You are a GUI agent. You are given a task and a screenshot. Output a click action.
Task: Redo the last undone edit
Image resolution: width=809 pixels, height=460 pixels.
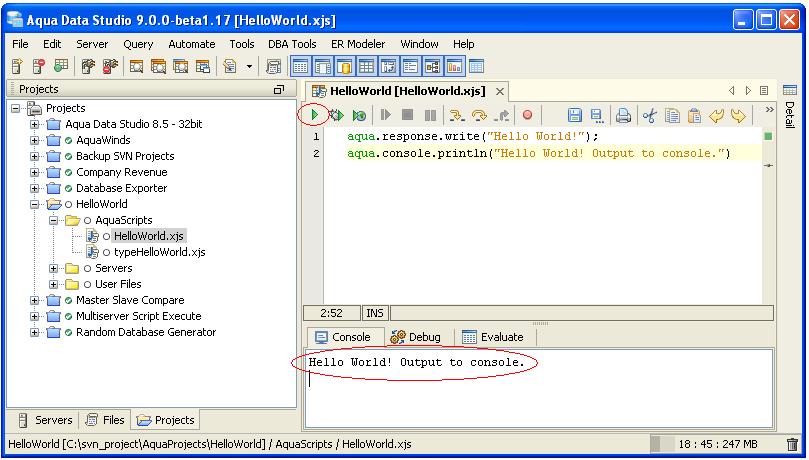pyautogui.click(x=739, y=115)
